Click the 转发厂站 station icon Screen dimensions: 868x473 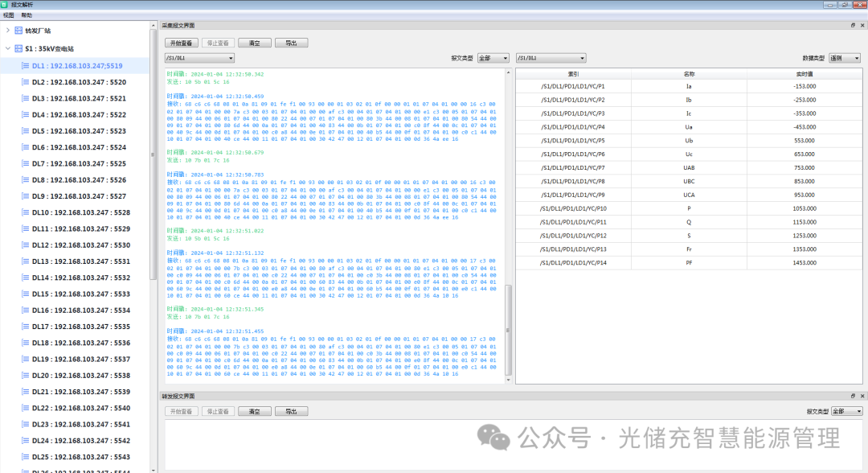[x=19, y=31]
